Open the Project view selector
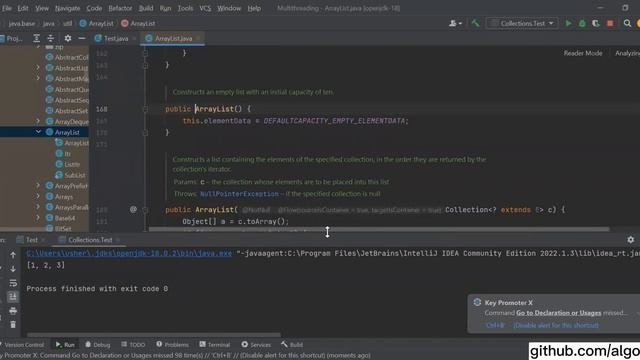 point(12,38)
